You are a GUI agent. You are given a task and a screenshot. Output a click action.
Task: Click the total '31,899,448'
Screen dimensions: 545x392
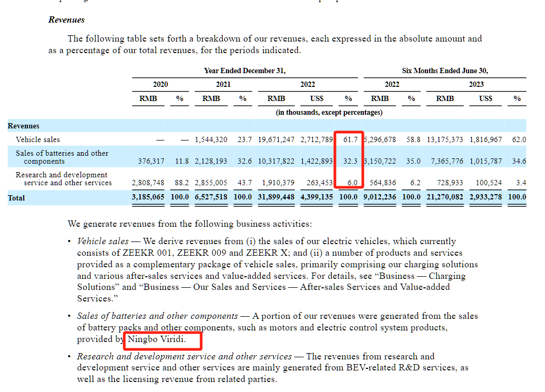coord(276,197)
